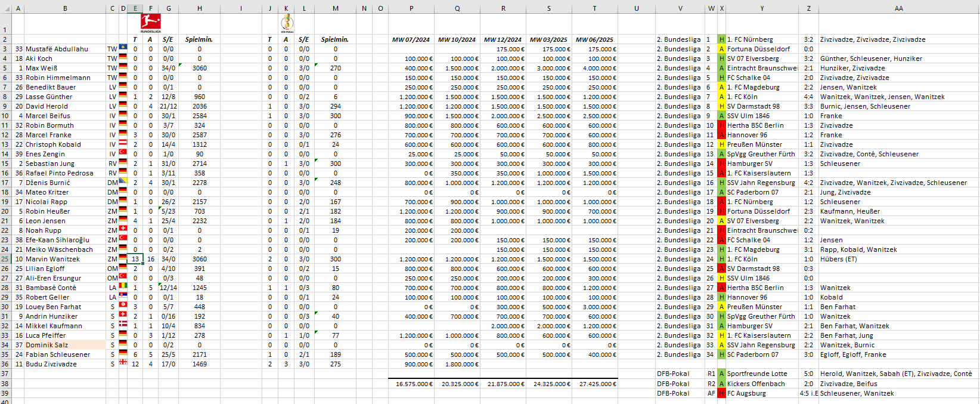Click the Kosovo flag beside Mustafë Abdullahu
This screenshot has height=404, width=980.
(123, 48)
